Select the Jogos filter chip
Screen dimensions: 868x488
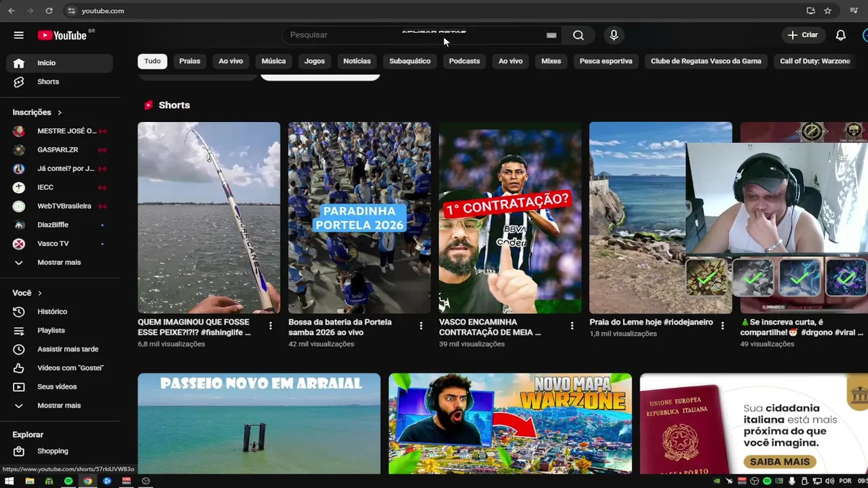coord(315,61)
